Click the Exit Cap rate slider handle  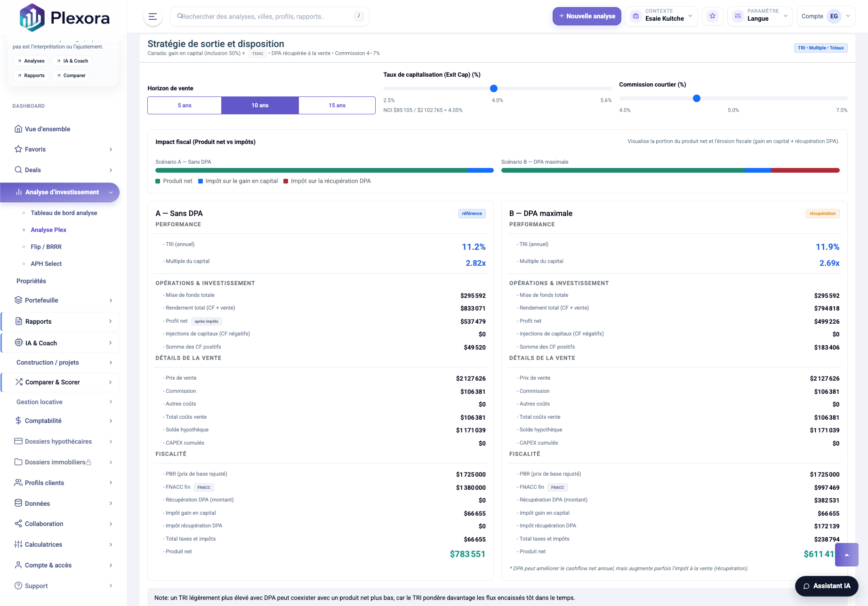coord(494,88)
